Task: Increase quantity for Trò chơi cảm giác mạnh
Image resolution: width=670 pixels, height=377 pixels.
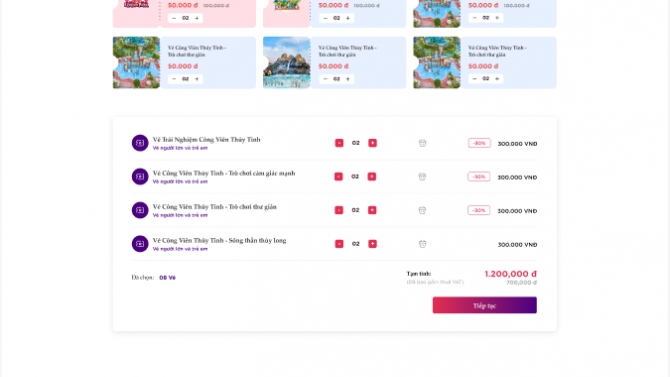Action: coord(372,177)
